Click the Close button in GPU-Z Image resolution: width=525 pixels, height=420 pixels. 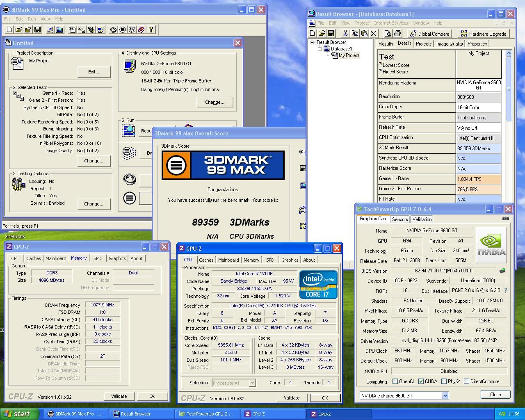pos(495,395)
